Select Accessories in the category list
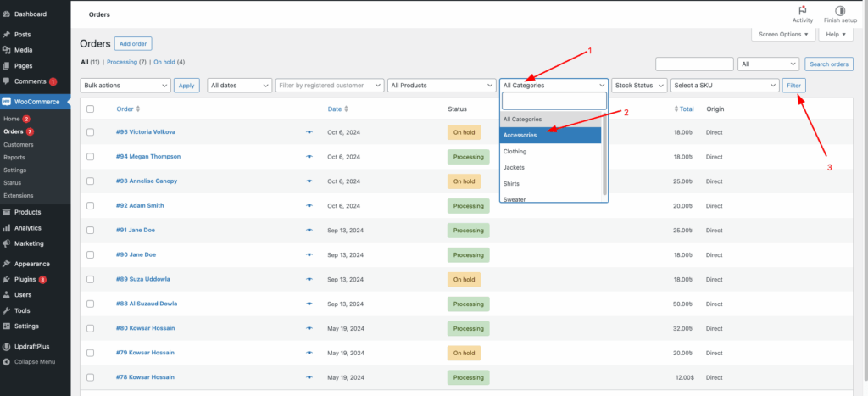Image resolution: width=868 pixels, height=396 pixels. [550, 135]
